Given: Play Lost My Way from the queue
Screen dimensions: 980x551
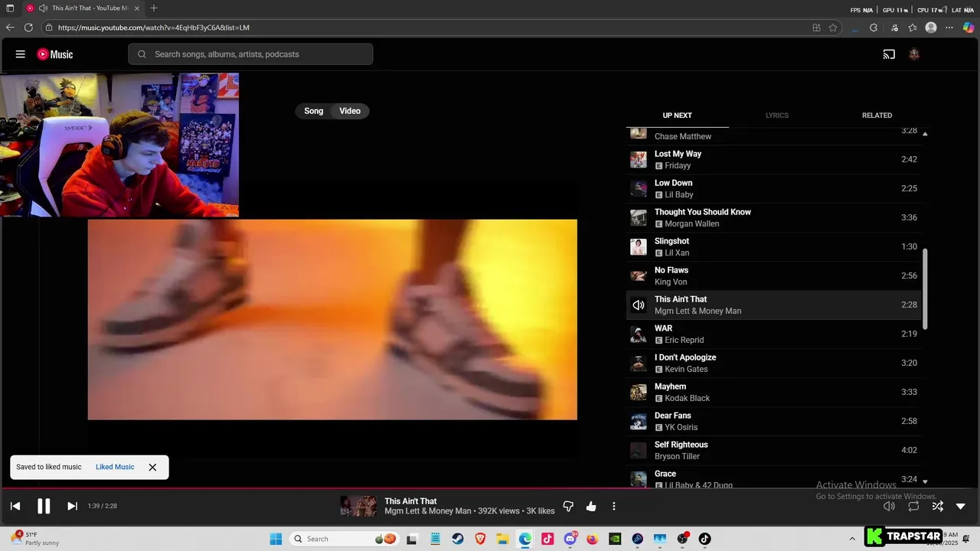Looking at the screenshot, I should pos(773,159).
